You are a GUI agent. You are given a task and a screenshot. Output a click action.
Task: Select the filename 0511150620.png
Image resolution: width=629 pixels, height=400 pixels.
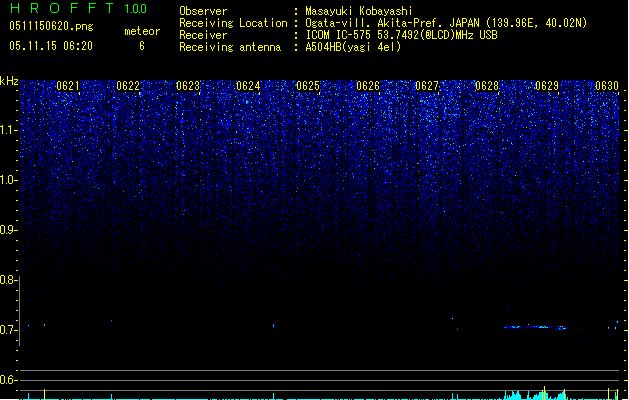51,26
